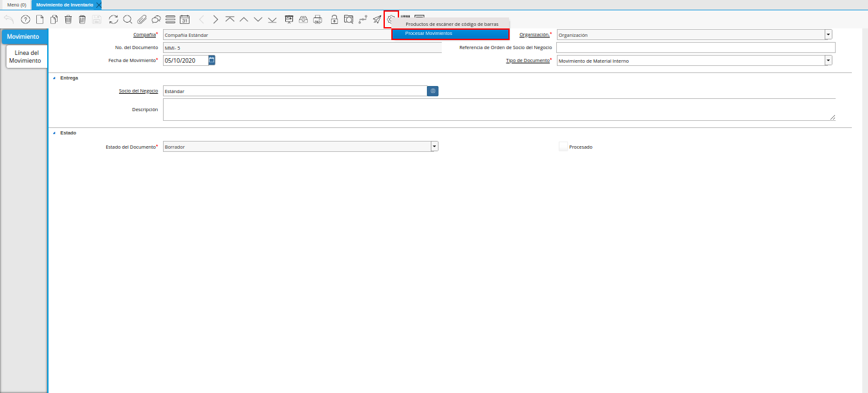Click the first trash Delete record icon
The width and height of the screenshot is (868, 393).
[69, 19]
